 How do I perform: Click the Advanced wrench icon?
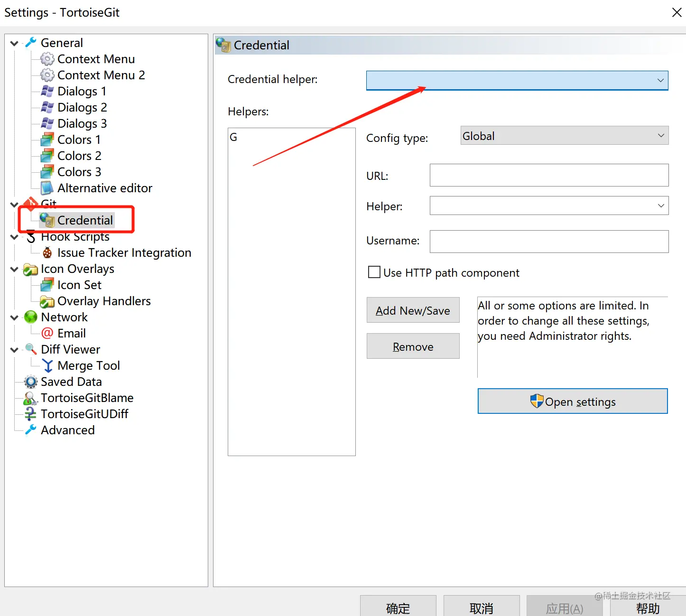31,430
